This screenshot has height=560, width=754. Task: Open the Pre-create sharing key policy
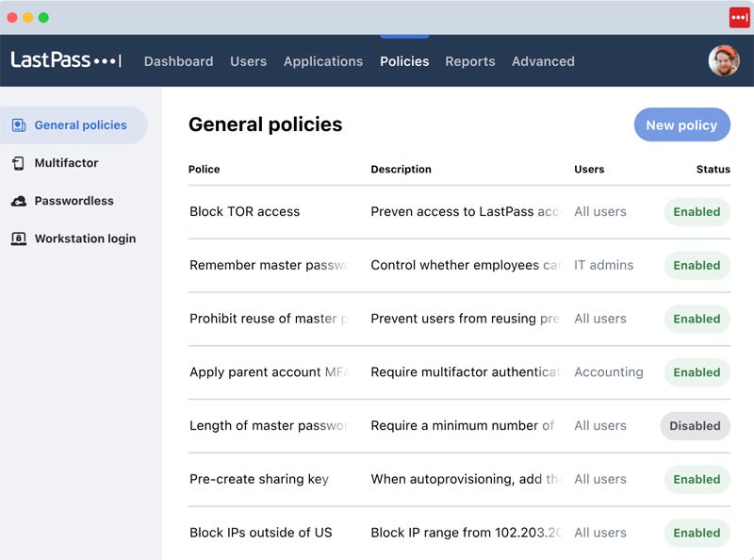tap(259, 479)
